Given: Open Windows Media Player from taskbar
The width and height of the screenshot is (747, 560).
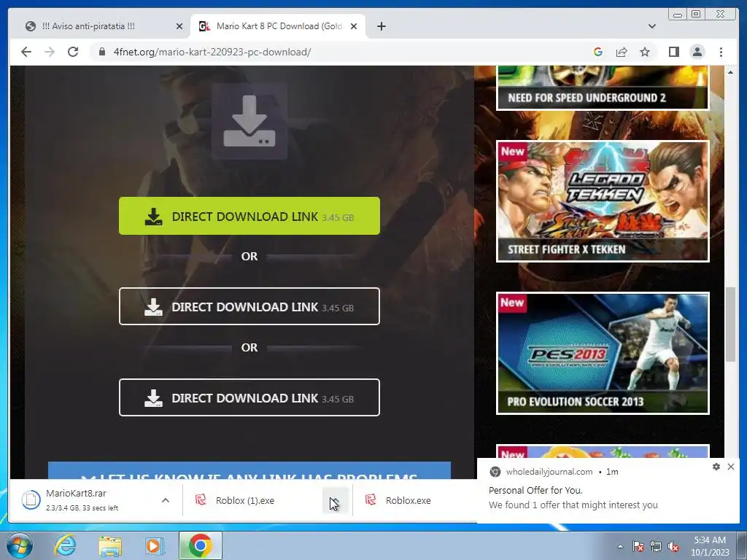Looking at the screenshot, I should click(x=155, y=545).
